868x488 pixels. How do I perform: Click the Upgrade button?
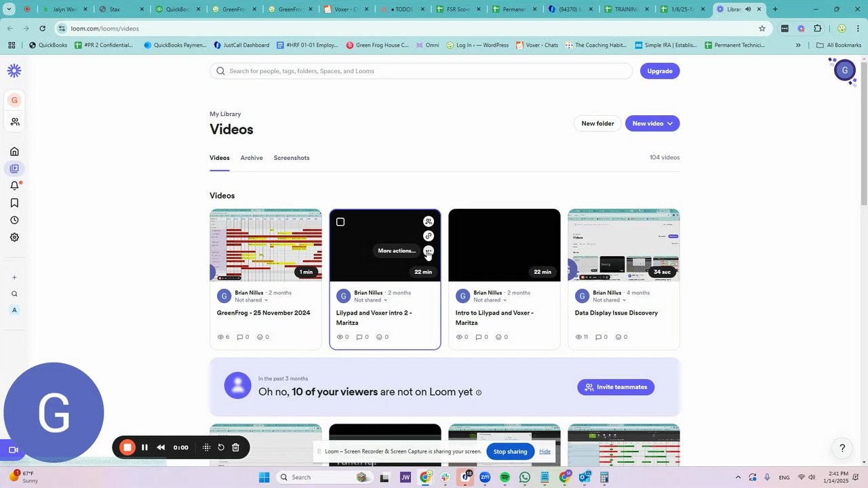coord(660,71)
